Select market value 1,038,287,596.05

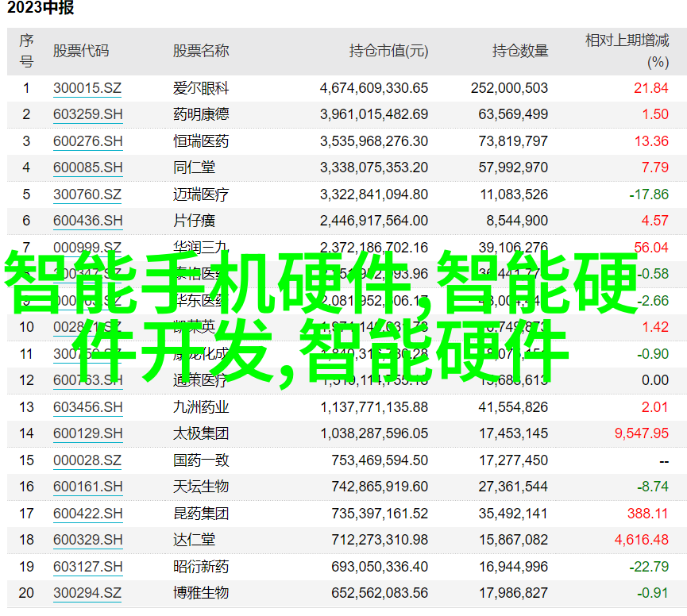(x=374, y=433)
